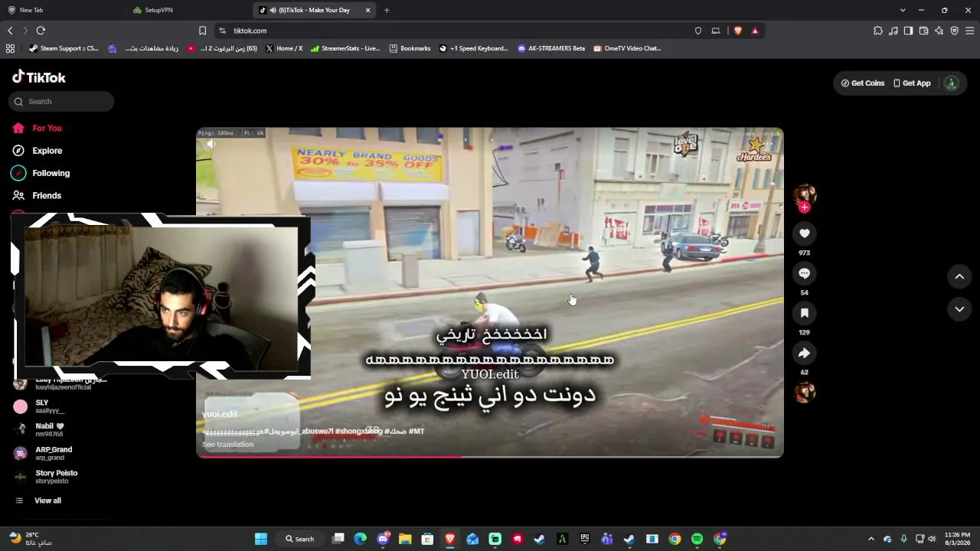The width and height of the screenshot is (980, 551).
Task: Open a new browser tab
Action: click(x=387, y=10)
